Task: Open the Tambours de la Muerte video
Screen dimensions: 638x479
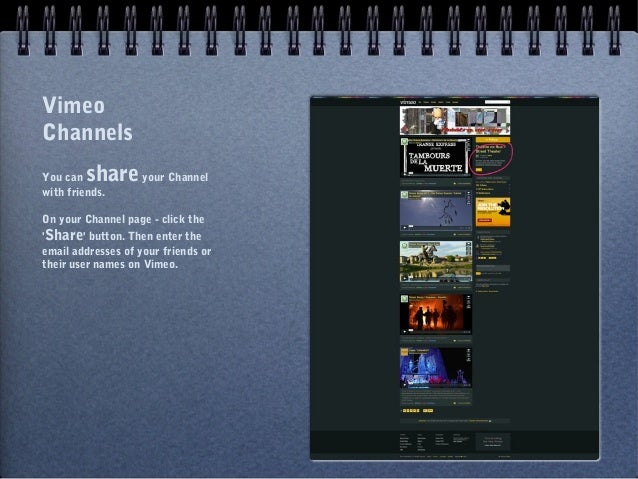Action: (x=435, y=157)
